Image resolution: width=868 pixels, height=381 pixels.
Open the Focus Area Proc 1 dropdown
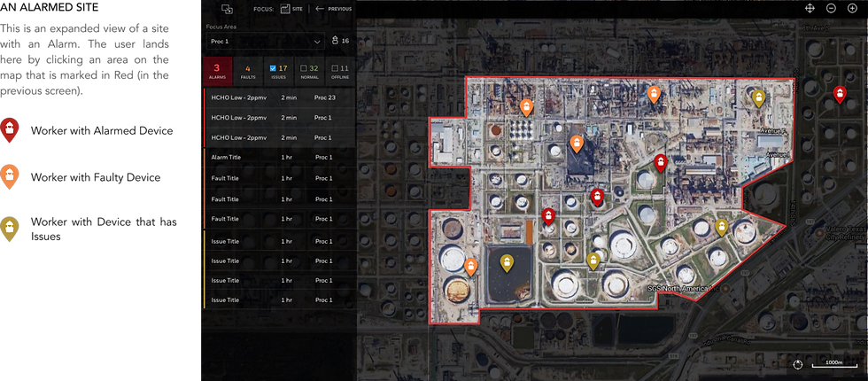pos(265,42)
